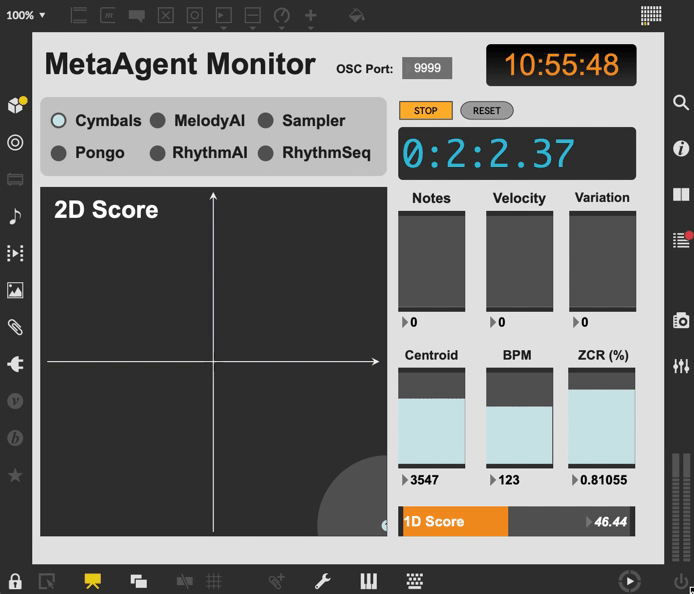Click the paperclip icon in left sidebar
Viewport: 694px width, 594px height.
point(15,327)
